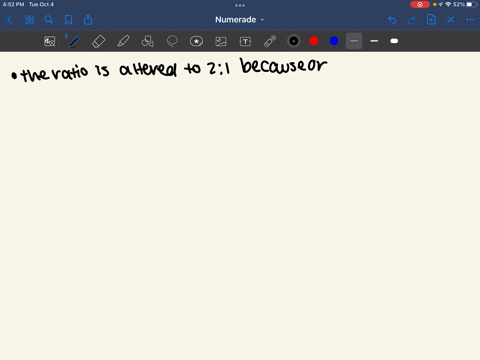Viewport: 480px width, 360px height.
Task: Select the Text box tool
Action: (245, 41)
